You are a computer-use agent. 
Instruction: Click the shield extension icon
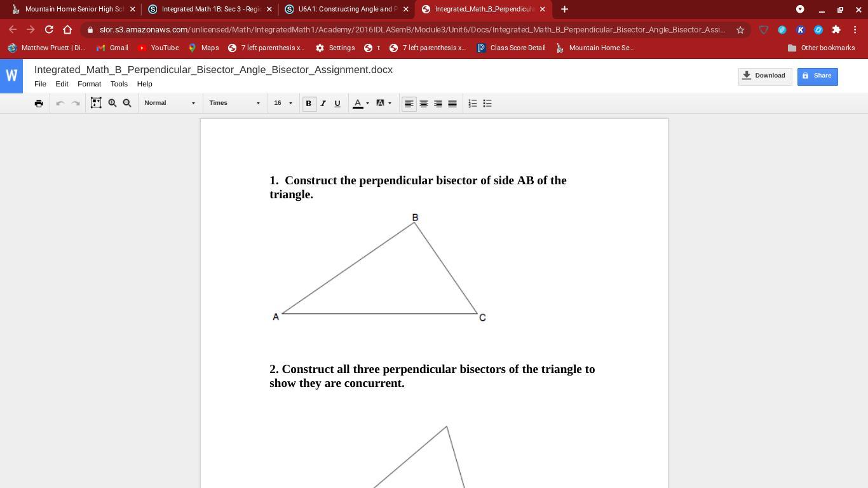(x=764, y=30)
